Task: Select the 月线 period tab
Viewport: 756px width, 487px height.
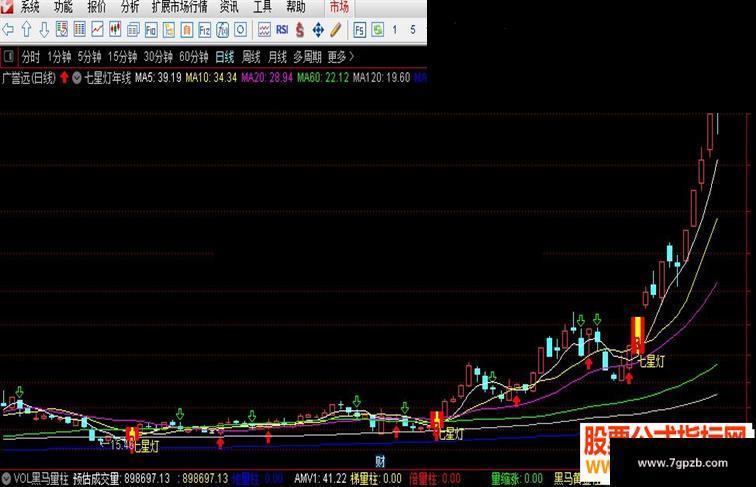Action: tap(277, 57)
